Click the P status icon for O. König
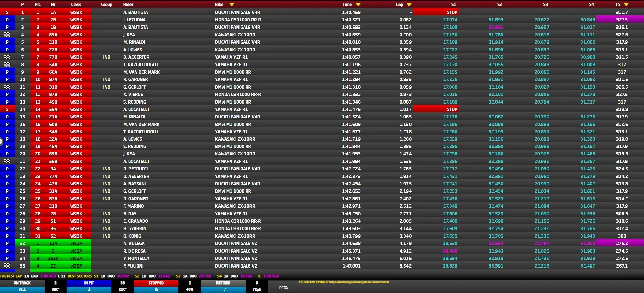This screenshot has width=644, height=293. [x=7, y=236]
